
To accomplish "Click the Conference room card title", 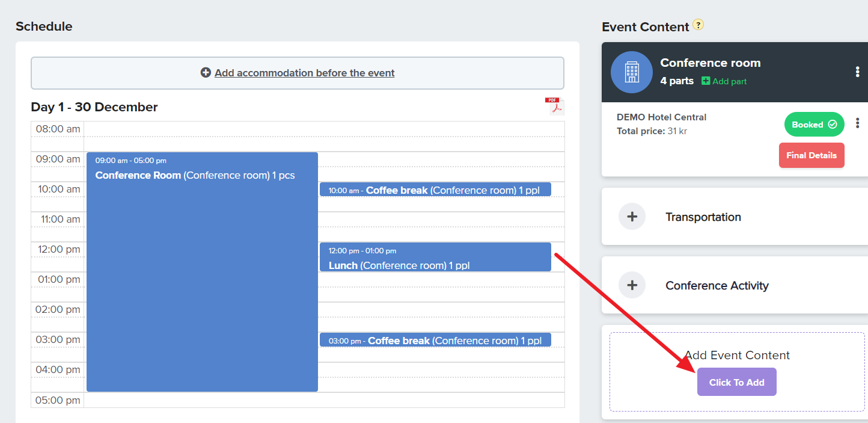I will 711,63.
